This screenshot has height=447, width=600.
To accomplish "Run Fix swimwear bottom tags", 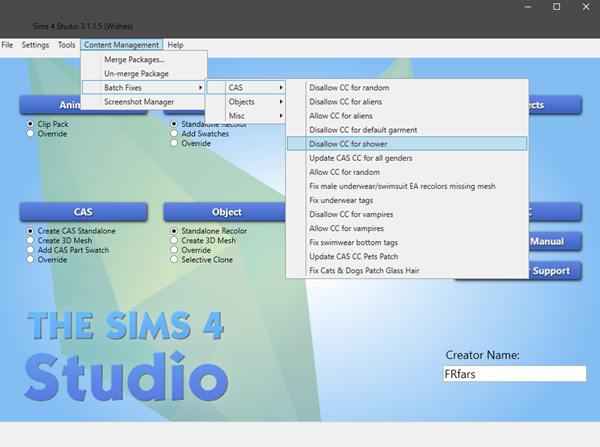I will (x=407, y=242).
